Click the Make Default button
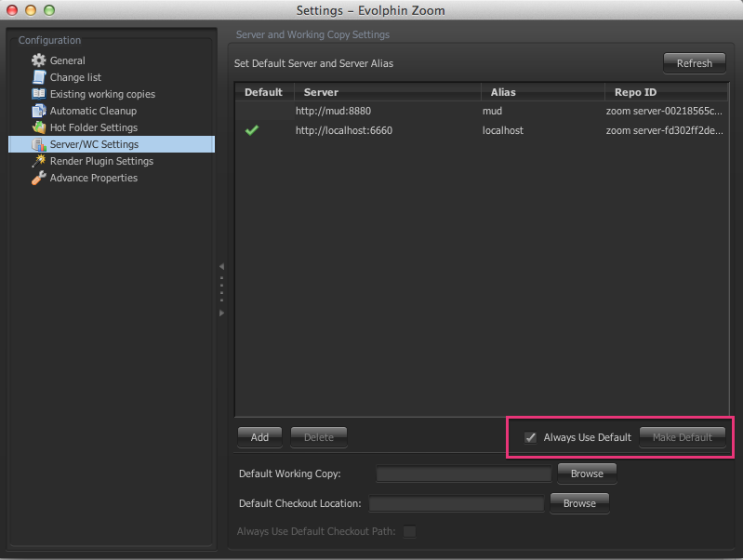Image resolution: width=743 pixels, height=560 pixels. [683, 436]
